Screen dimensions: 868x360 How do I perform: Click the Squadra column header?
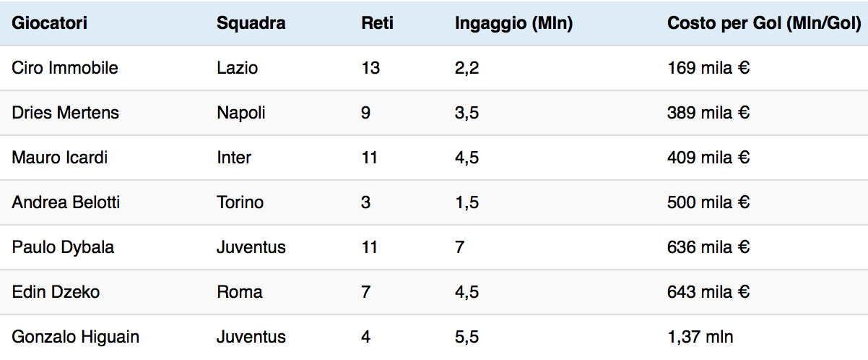pos(251,23)
